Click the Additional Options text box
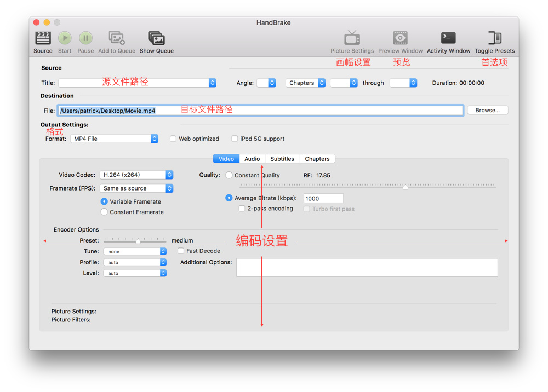Screen dimensions: 548x392 pyautogui.click(x=367, y=267)
